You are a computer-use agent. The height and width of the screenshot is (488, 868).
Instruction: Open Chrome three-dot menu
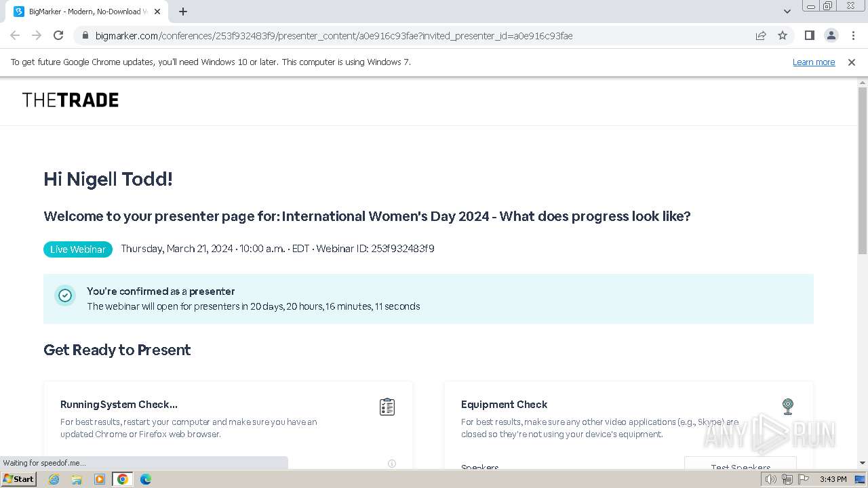coord(853,35)
